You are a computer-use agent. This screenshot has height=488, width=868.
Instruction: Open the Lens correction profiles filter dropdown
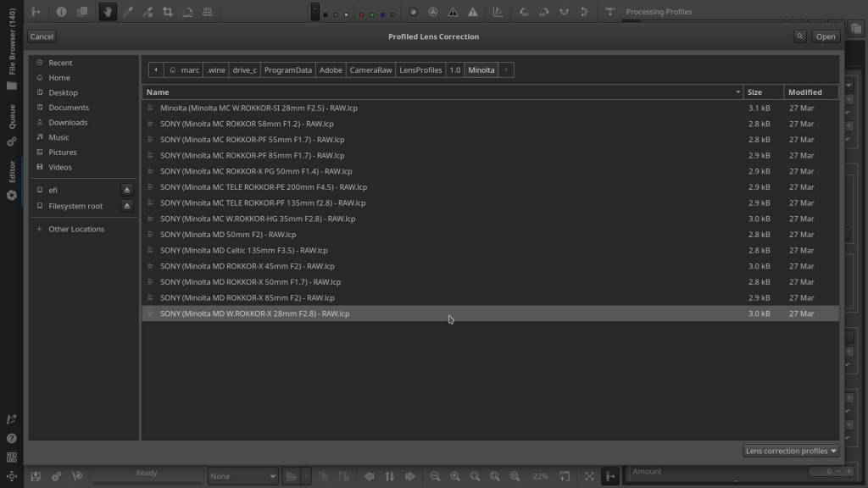click(791, 451)
